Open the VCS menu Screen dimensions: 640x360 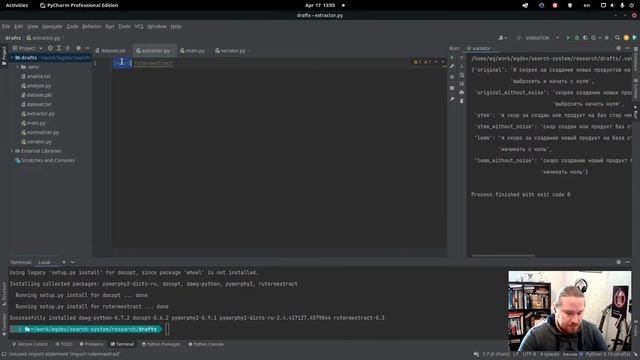click(x=139, y=27)
